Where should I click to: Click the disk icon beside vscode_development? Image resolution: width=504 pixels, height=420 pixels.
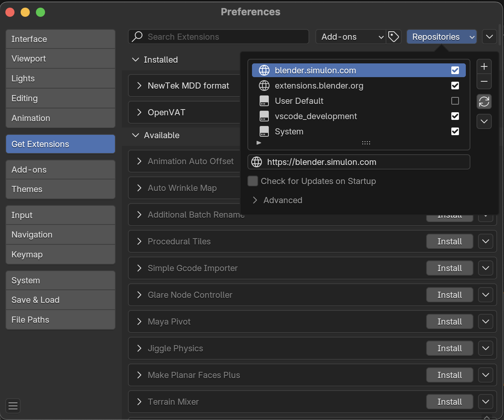click(264, 116)
